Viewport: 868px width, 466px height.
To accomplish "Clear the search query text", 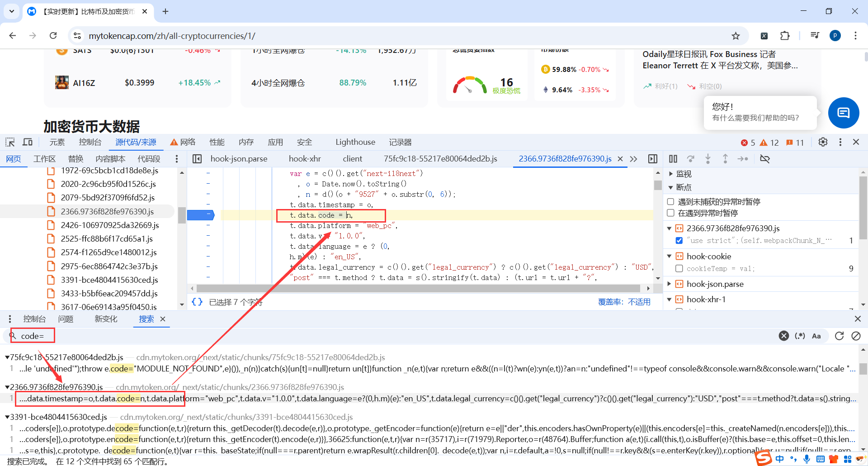I will coord(784,336).
